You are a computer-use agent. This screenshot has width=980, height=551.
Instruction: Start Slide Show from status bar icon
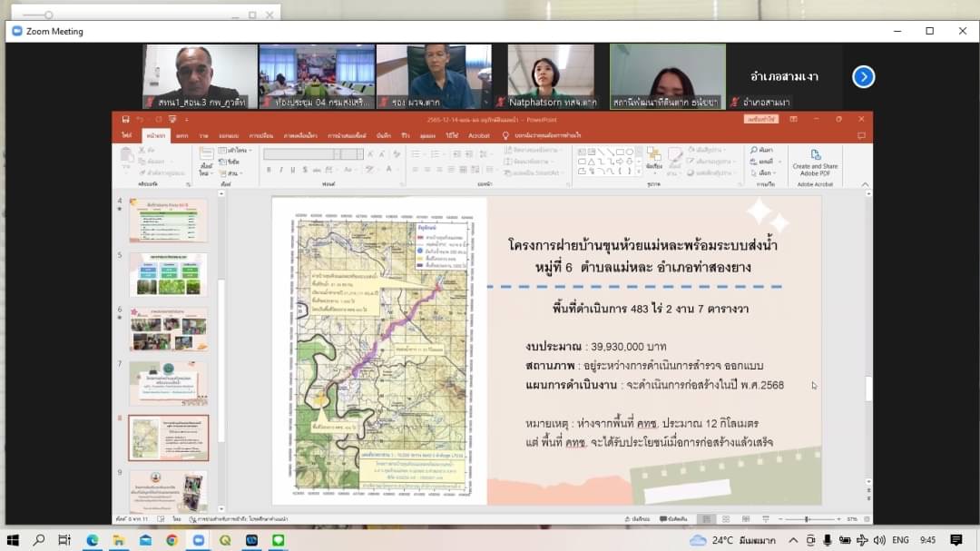pos(766,519)
